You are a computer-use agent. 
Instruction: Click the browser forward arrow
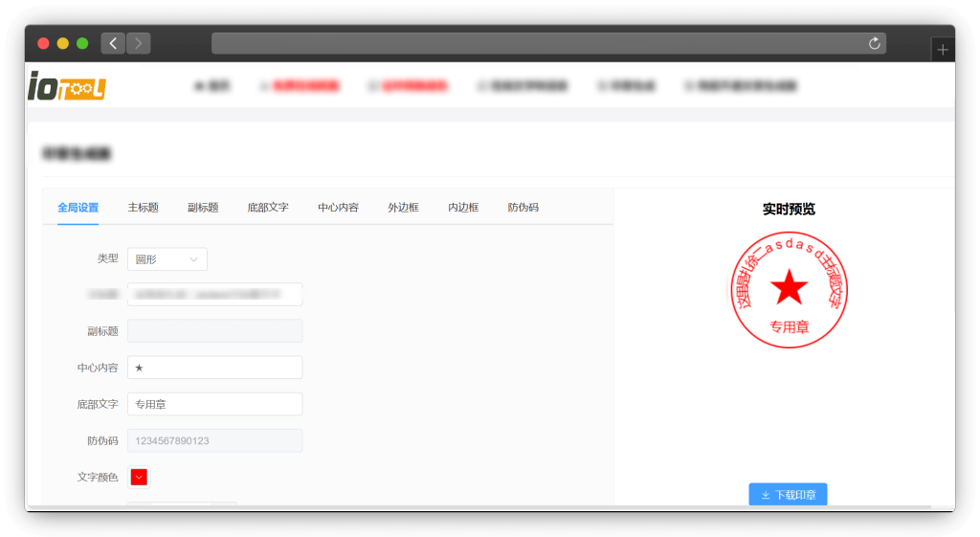point(138,43)
